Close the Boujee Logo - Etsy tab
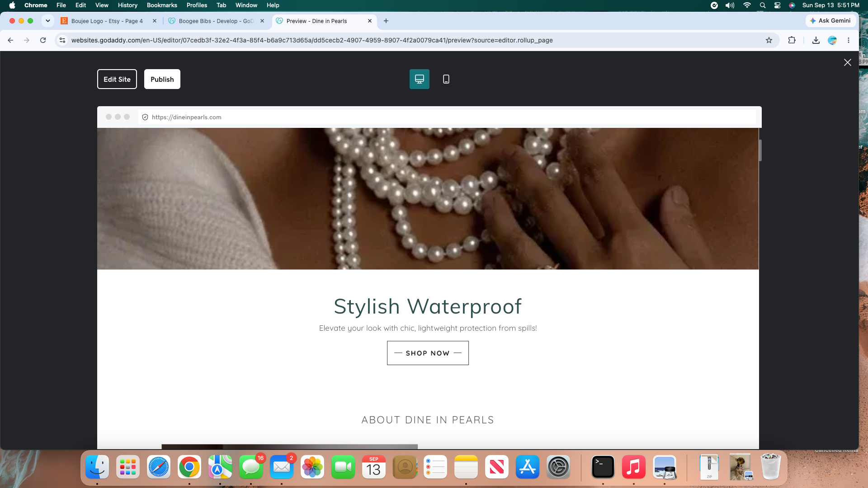This screenshot has width=868, height=488. (155, 21)
